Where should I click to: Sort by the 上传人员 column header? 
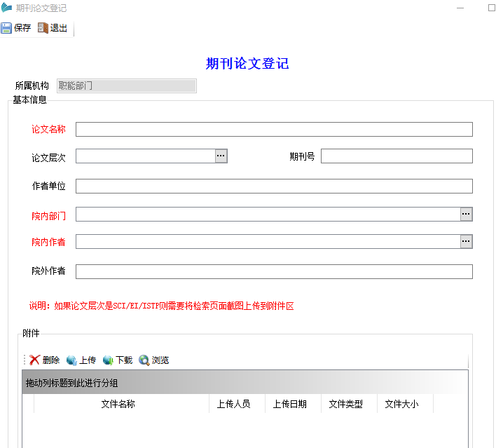pyautogui.click(x=237, y=404)
